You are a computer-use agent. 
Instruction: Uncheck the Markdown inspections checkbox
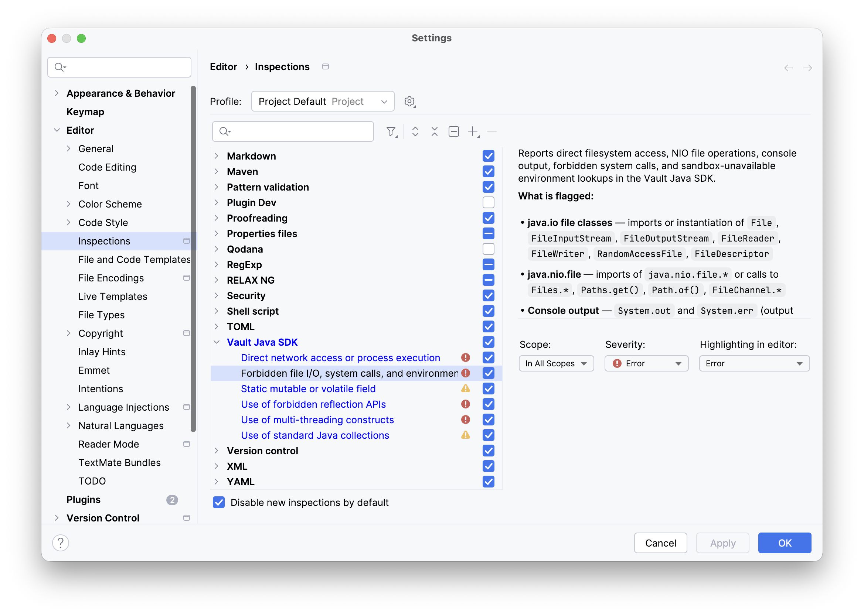click(488, 156)
